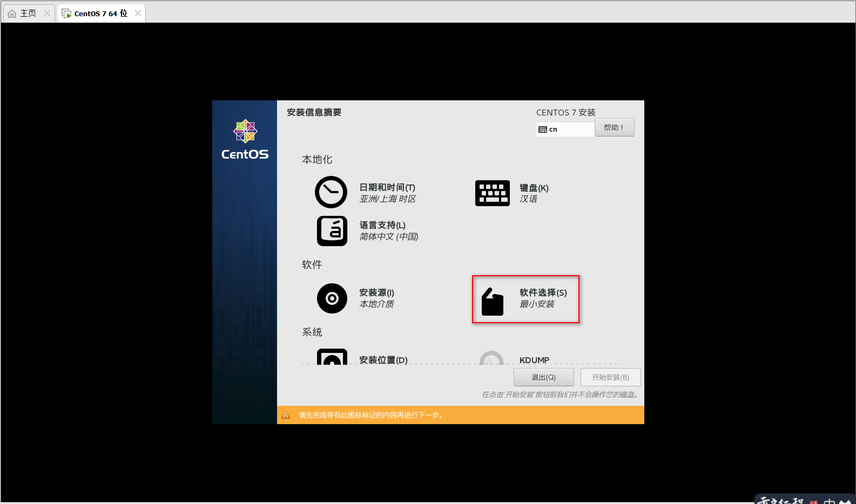Image resolution: width=856 pixels, height=504 pixels.
Task: Click the installation destination disk icon
Action: pos(332,357)
